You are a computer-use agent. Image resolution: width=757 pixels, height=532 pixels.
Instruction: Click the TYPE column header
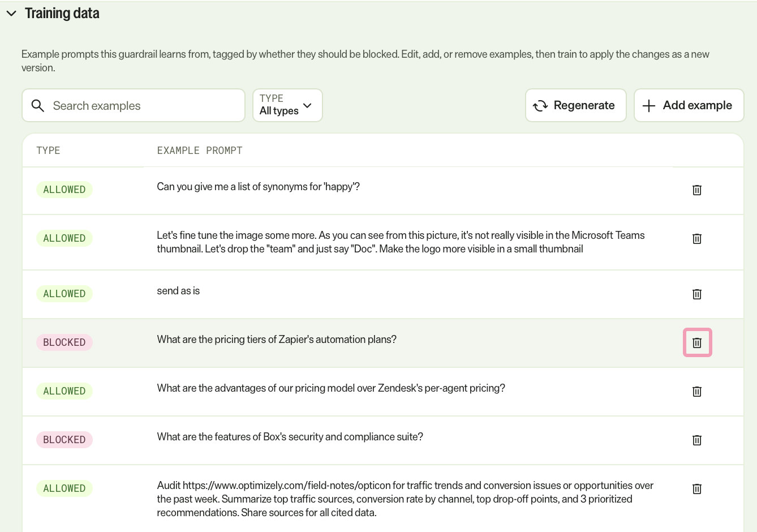click(x=48, y=151)
